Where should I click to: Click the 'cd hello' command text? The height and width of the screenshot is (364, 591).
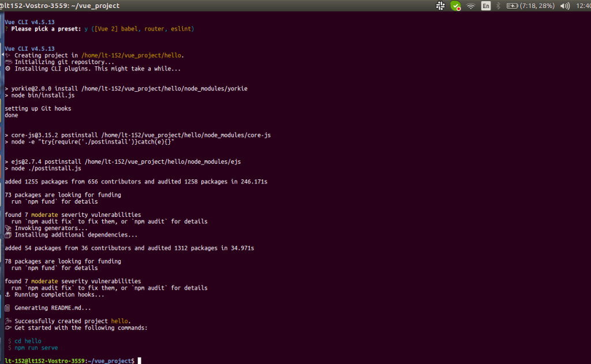28,341
